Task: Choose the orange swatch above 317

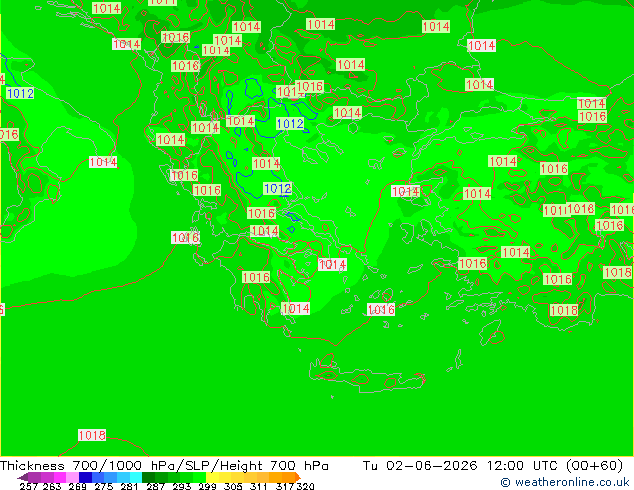Action: tap(287, 477)
